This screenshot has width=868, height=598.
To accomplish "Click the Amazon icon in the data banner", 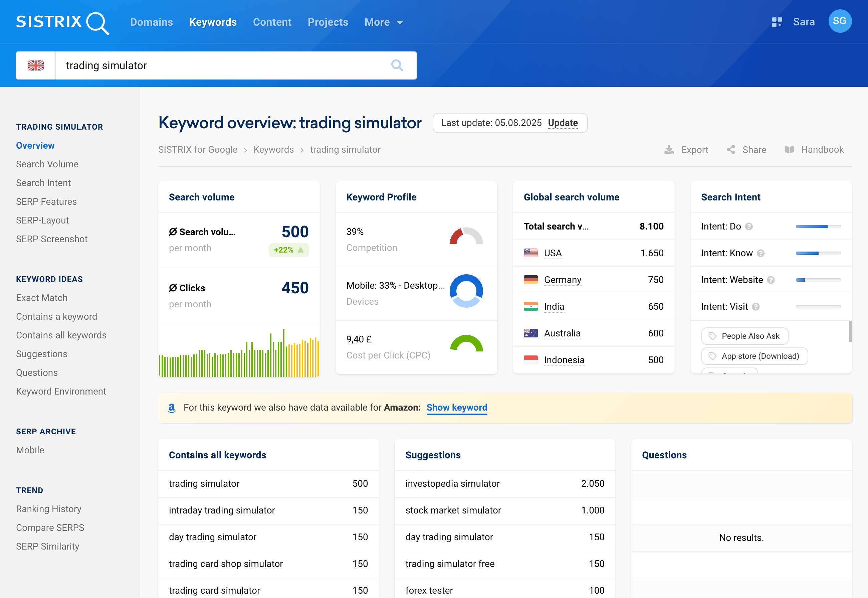I will click(x=172, y=408).
